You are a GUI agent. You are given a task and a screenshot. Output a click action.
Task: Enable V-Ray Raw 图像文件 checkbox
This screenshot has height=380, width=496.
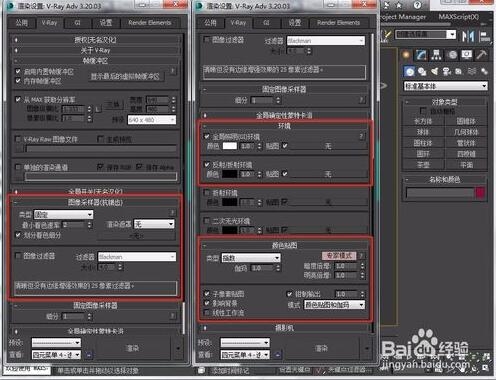pos(18,139)
